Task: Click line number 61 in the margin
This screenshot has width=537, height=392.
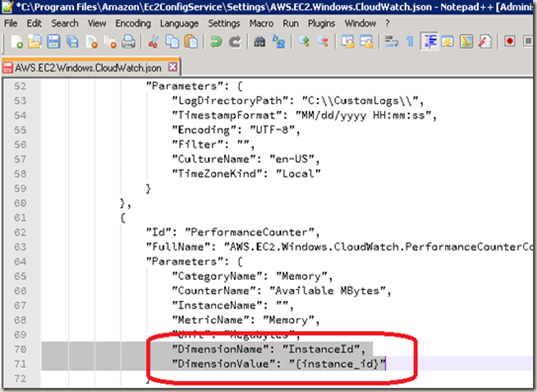Action: point(20,218)
